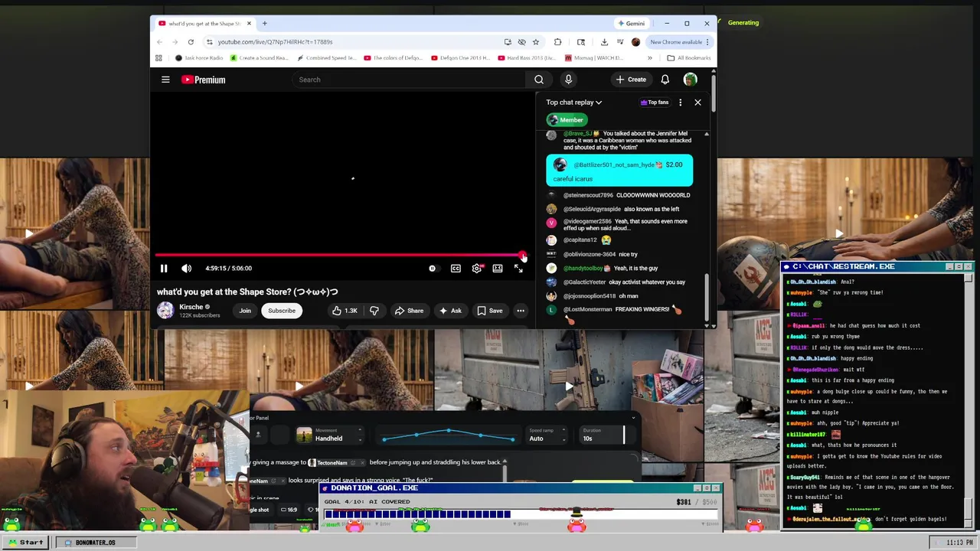
Task: Open the YouTube guide hamburger menu
Action: coord(165,80)
